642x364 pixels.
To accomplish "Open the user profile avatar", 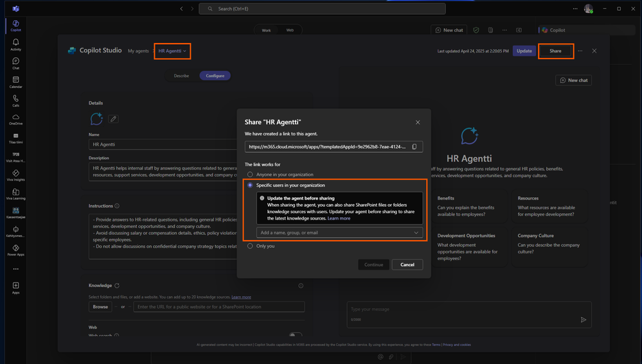I will [589, 8].
